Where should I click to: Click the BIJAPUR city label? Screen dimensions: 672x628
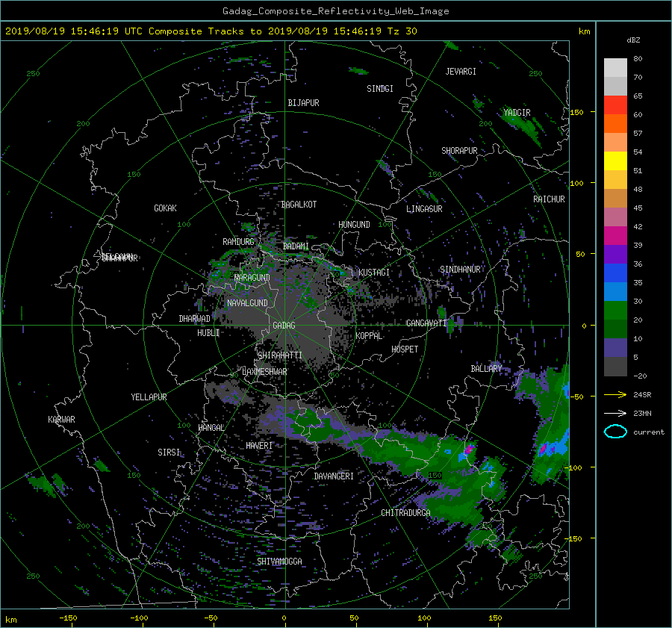(x=303, y=103)
